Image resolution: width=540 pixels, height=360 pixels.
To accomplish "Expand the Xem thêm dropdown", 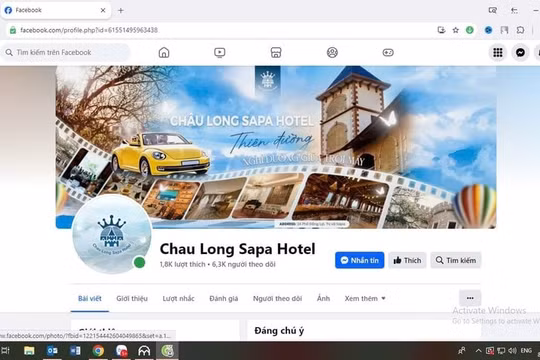I will 365,298.
